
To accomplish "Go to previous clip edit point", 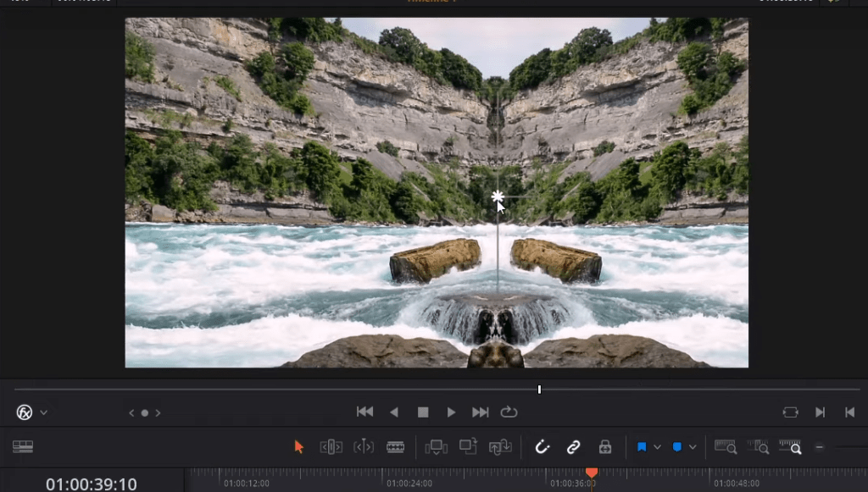I will click(849, 412).
